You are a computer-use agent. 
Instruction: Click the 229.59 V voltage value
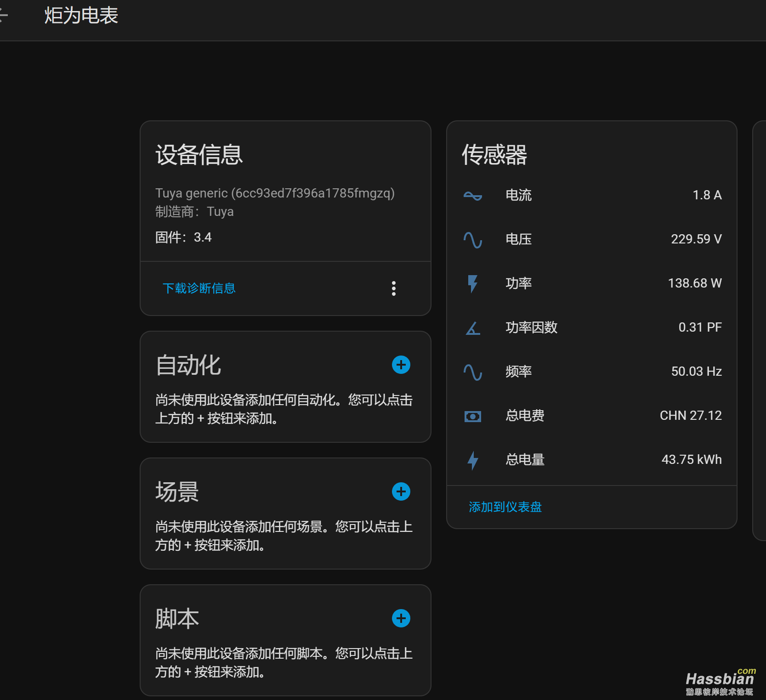pyautogui.click(x=696, y=239)
